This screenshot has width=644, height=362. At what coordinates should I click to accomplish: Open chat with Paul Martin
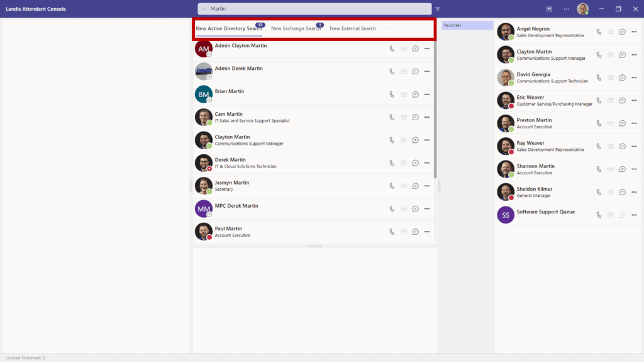415,232
